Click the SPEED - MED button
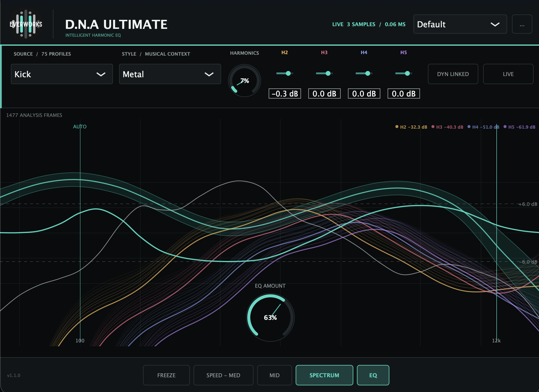This screenshot has height=392, width=539. 223,375
